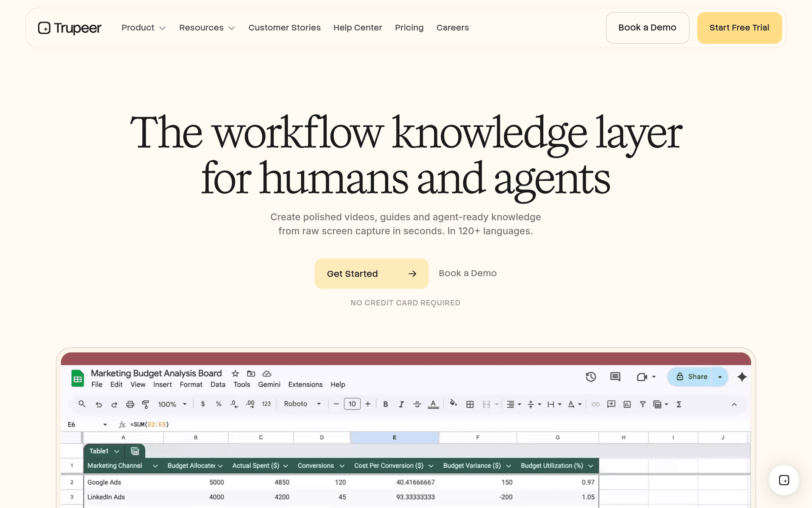Open the Conversions column dropdown
Screen dimensions: 812x508
(342, 466)
